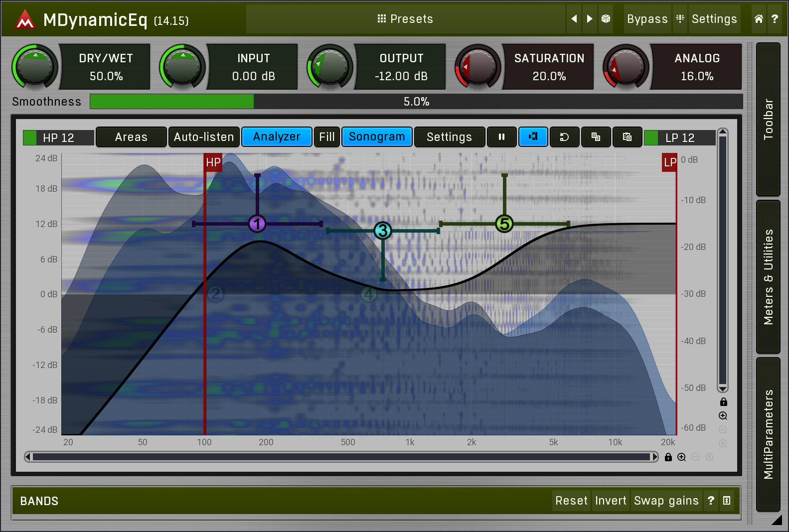This screenshot has height=532, width=789.
Task: Click the home icon in title bar
Action: 759,19
